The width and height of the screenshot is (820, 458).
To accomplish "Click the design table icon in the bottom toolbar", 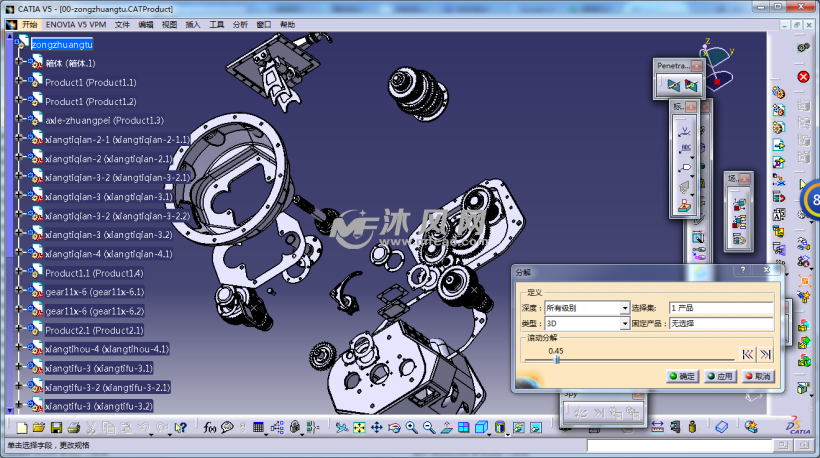I will pos(258,428).
